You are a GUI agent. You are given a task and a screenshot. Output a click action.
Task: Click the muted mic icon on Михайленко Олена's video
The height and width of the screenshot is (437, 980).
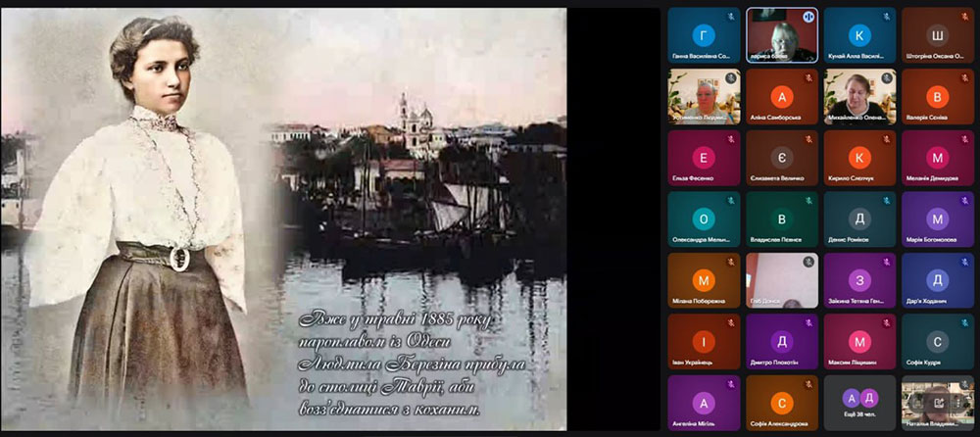[x=887, y=77]
